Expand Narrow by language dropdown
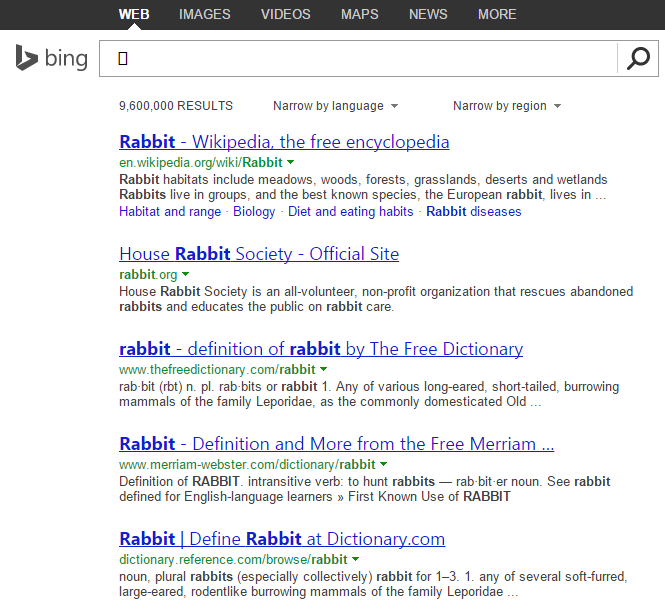This screenshot has height=605, width=665. pos(335,106)
